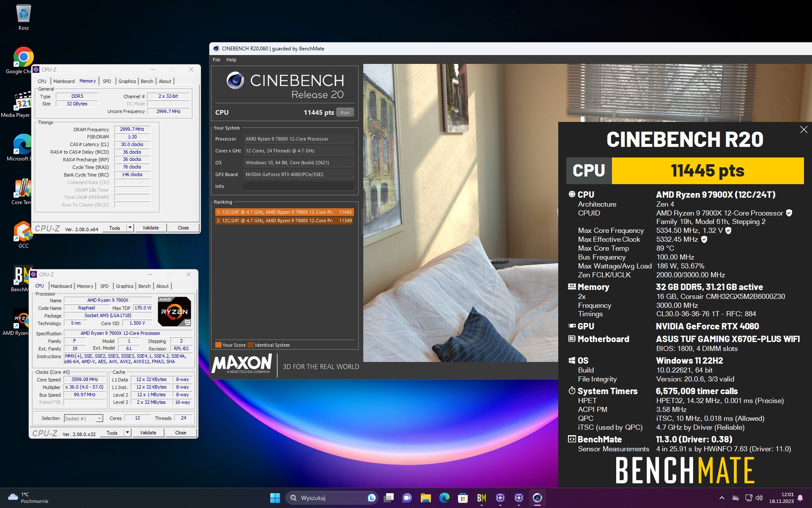Open BenchMate from the taskbar
The width and height of the screenshot is (812, 508).
pyautogui.click(x=482, y=498)
